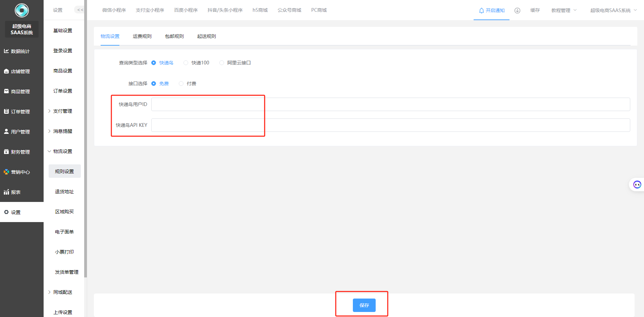Collapse the 物流设置 menu group
This screenshot has height=317, width=644.
(x=62, y=151)
